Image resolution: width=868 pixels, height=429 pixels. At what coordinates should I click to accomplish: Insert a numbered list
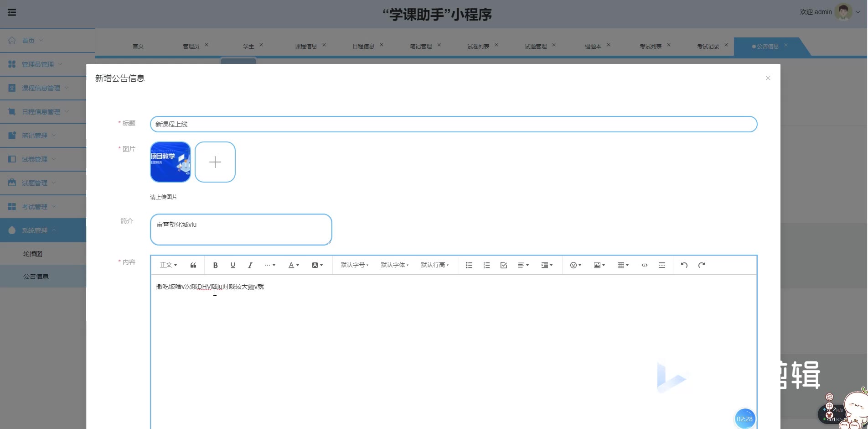pyautogui.click(x=486, y=265)
